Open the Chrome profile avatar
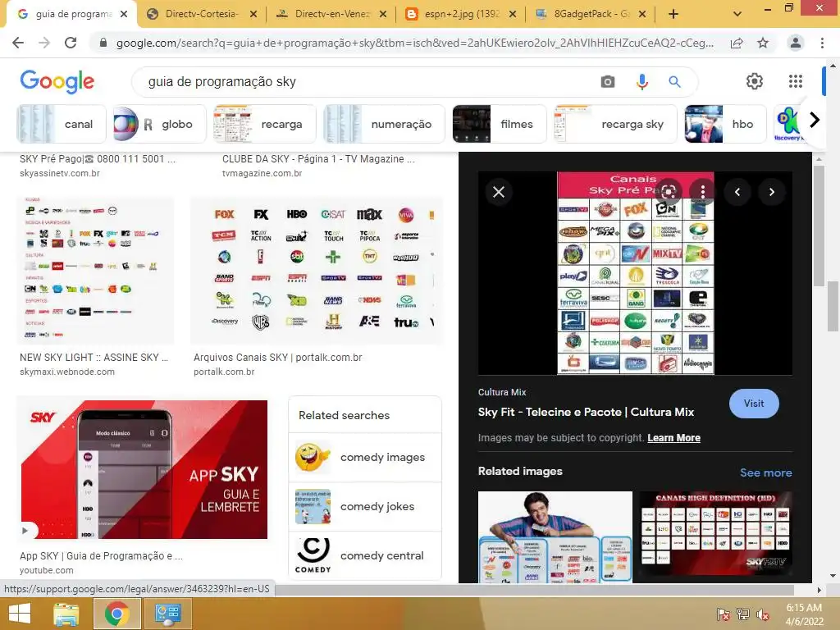The height and width of the screenshot is (630, 840). 796,43
